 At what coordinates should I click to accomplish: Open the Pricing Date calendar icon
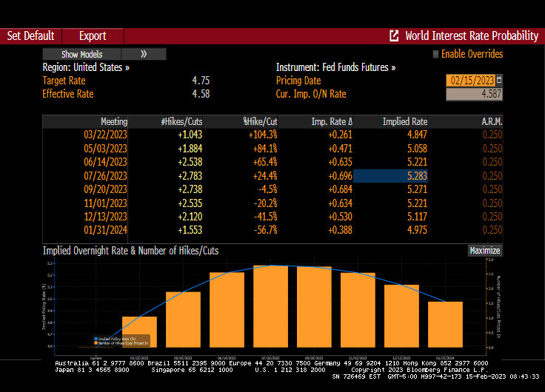(x=499, y=80)
